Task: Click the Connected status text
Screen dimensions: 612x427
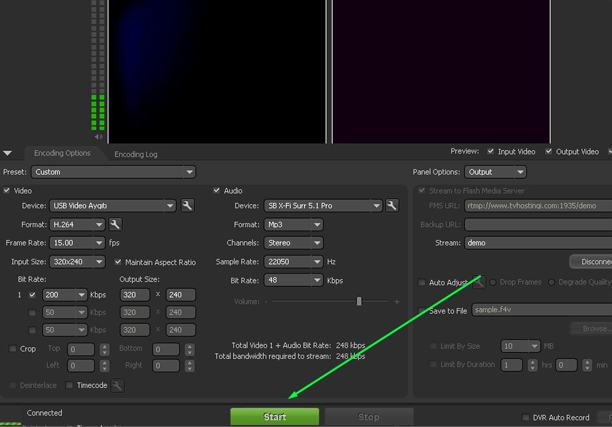Action: (44, 413)
